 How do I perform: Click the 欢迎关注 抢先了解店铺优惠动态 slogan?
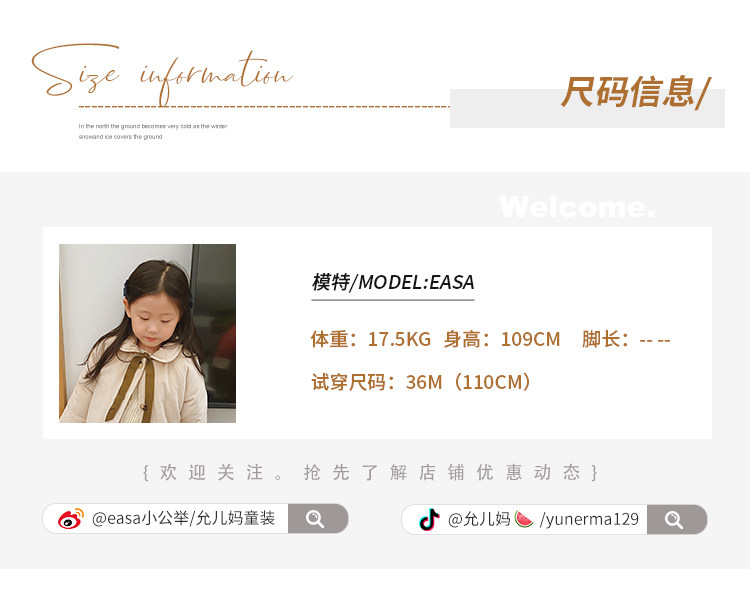pos(370,472)
